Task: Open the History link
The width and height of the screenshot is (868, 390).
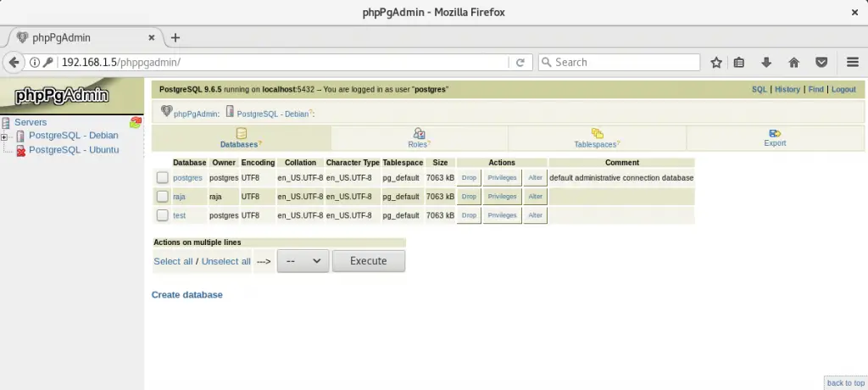Action: click(787, 89)
